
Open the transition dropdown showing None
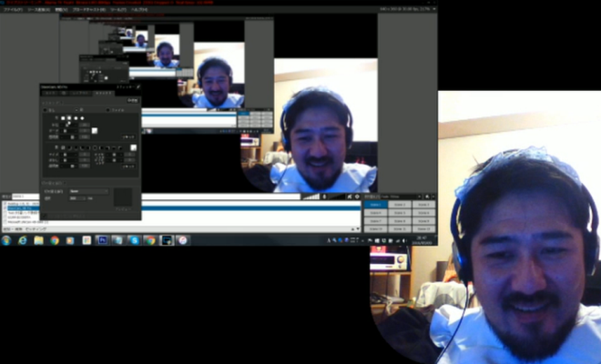(87, 191)
